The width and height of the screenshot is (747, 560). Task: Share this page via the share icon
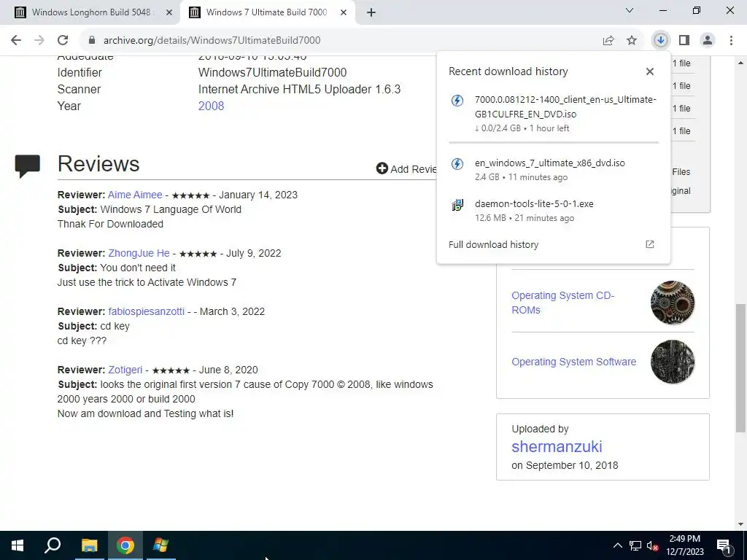tap(608, 41)
